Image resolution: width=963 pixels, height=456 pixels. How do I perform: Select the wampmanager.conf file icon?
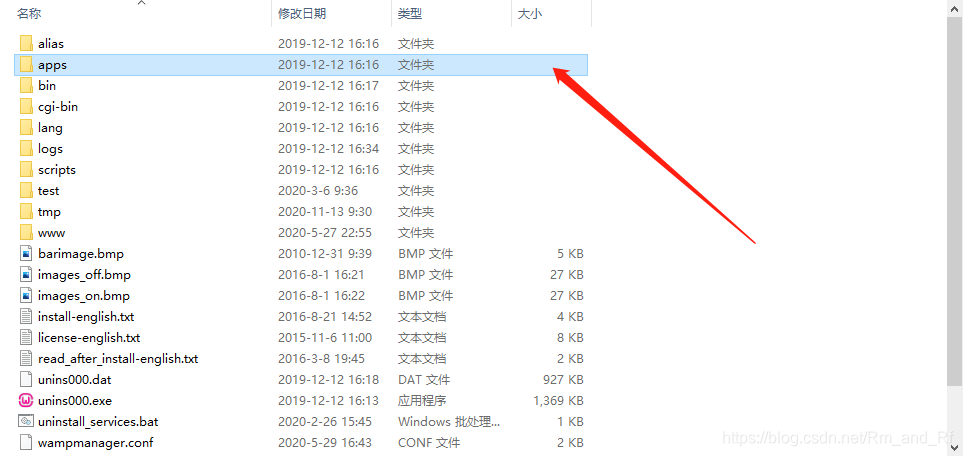click(x=26, y=442)
